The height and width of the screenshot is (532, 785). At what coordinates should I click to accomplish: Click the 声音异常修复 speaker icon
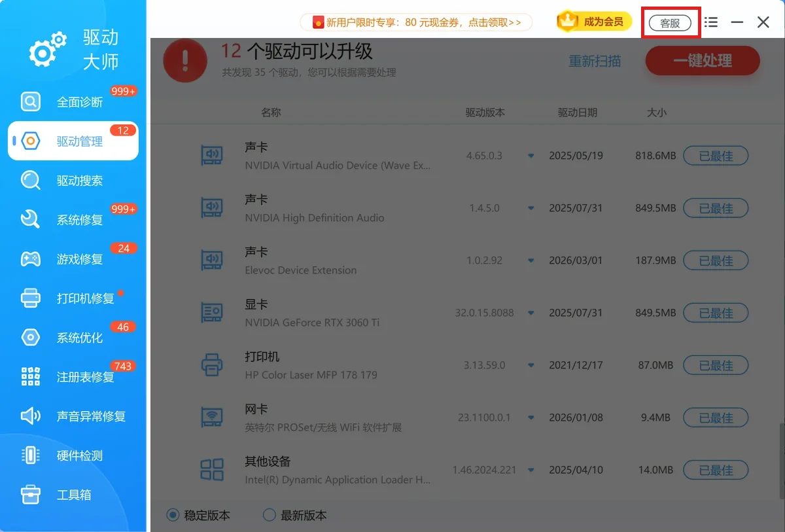click(31, 416)
